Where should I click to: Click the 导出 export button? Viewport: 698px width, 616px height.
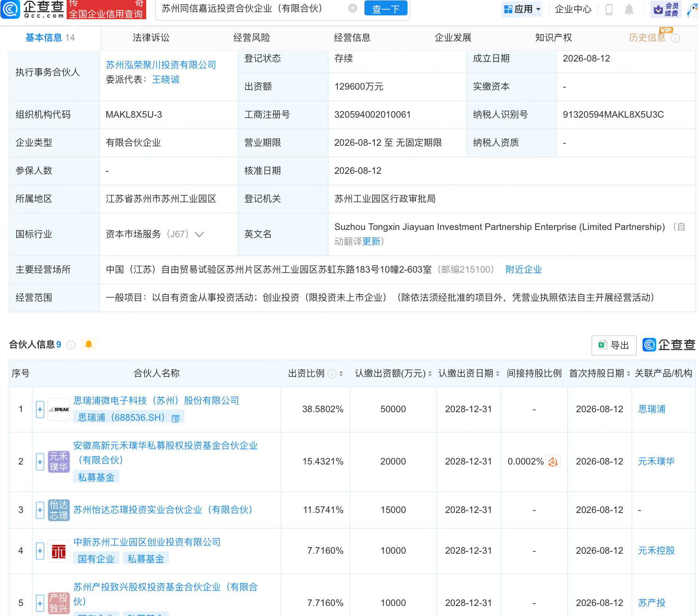click(x=614, y=345)
